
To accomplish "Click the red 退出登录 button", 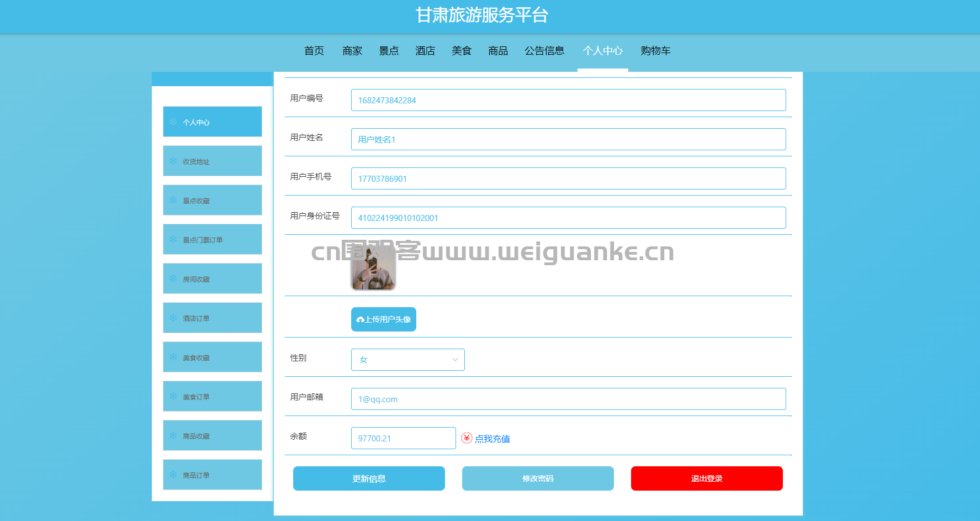I will [706, 478].
